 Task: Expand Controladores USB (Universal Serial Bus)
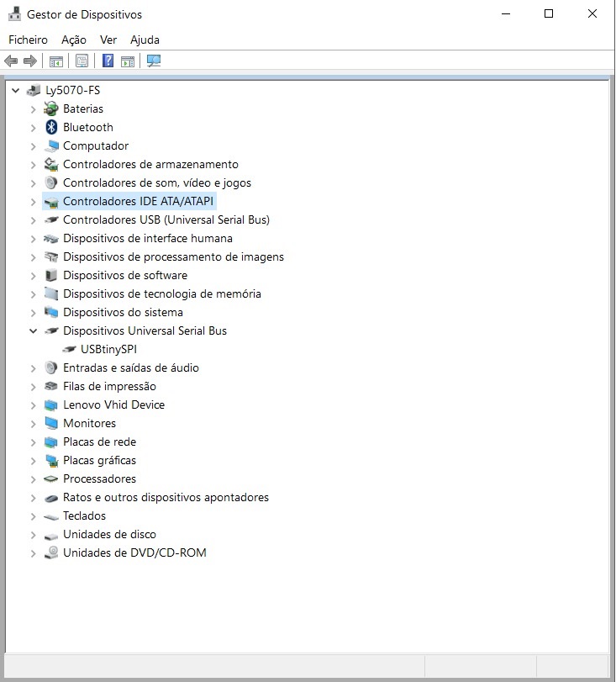pyautogui.click(x=33, y=220)
